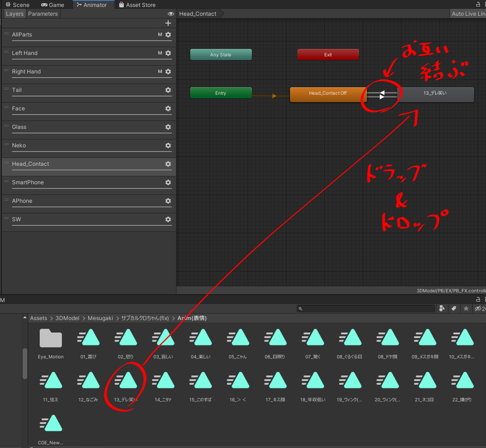
Task: Switch to the Parameters tab
Action: 43,14
